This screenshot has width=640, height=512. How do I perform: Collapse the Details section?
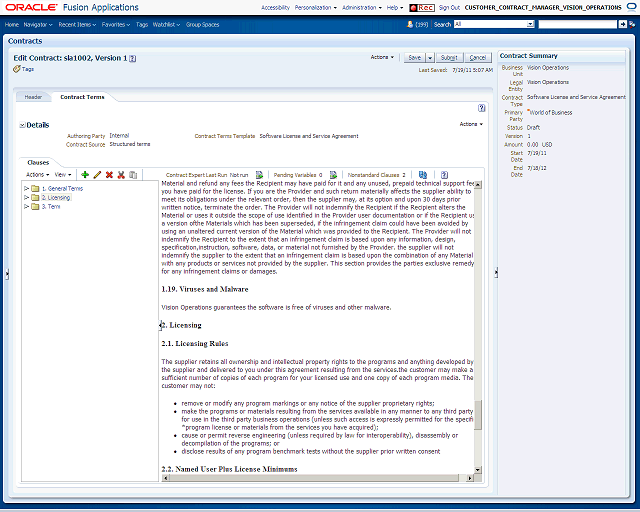[22, 125]
